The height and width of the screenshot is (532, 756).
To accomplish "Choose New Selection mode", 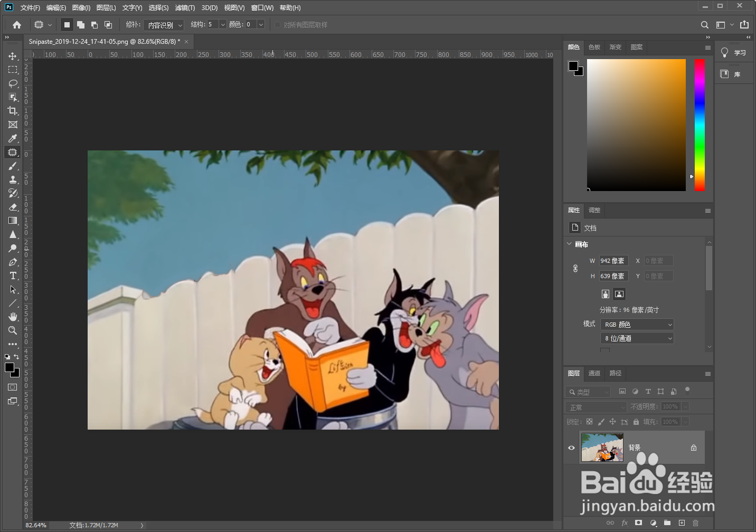I will 67,25.
